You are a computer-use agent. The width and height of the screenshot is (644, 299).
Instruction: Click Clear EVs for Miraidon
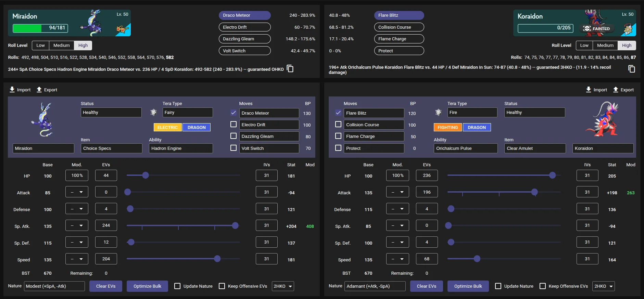(106, 286)
